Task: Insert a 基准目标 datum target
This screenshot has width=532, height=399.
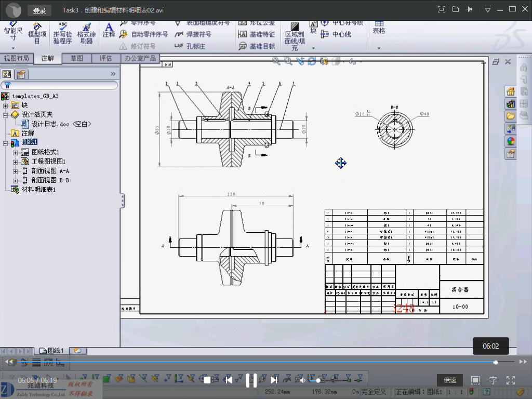Action: [x=257, y=46]
